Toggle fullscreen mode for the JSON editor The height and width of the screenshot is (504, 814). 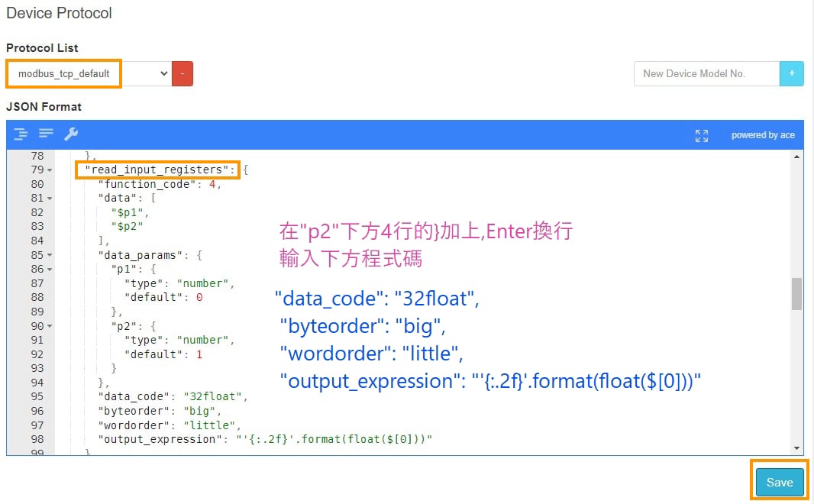point(702,135)
